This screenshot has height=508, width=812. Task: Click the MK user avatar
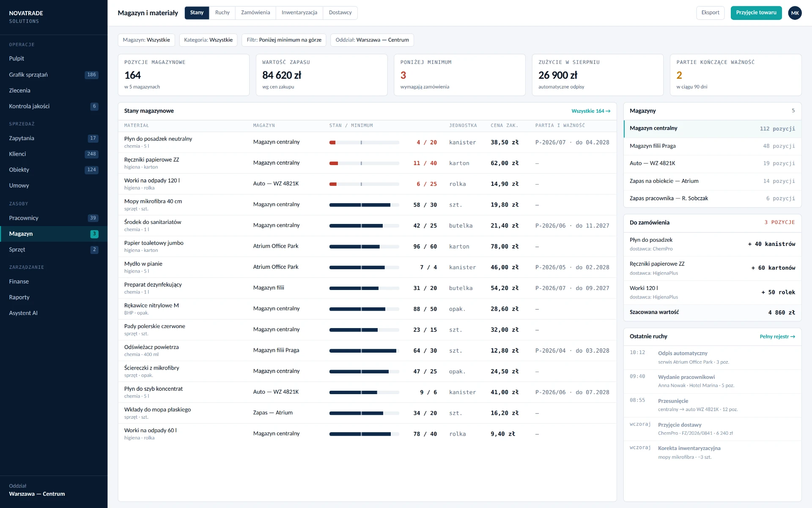795,13
